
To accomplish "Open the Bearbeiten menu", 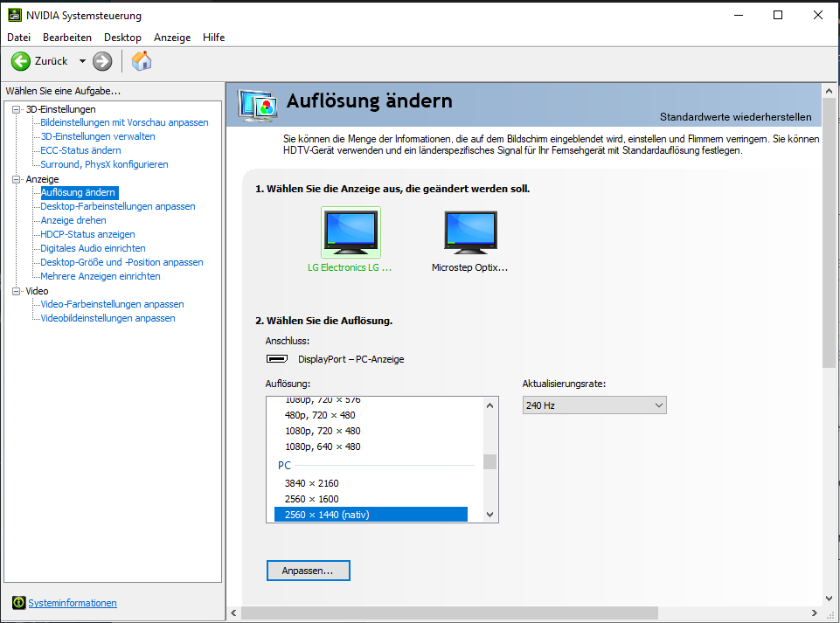I will point(67,38).
